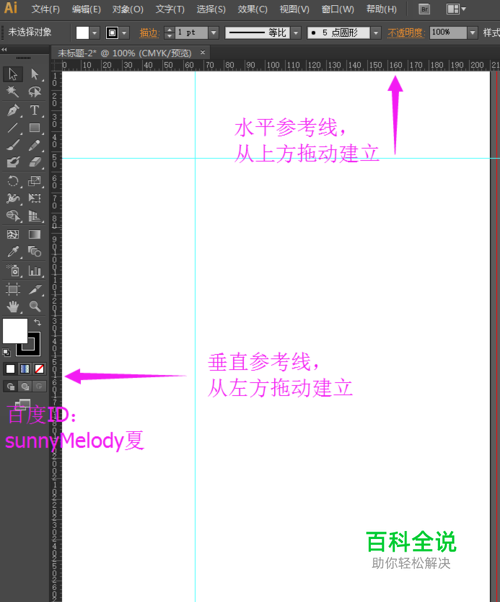This screenshot has width=500, height=602.
Task: Select the Magic Wand tool
Action: 13,91
